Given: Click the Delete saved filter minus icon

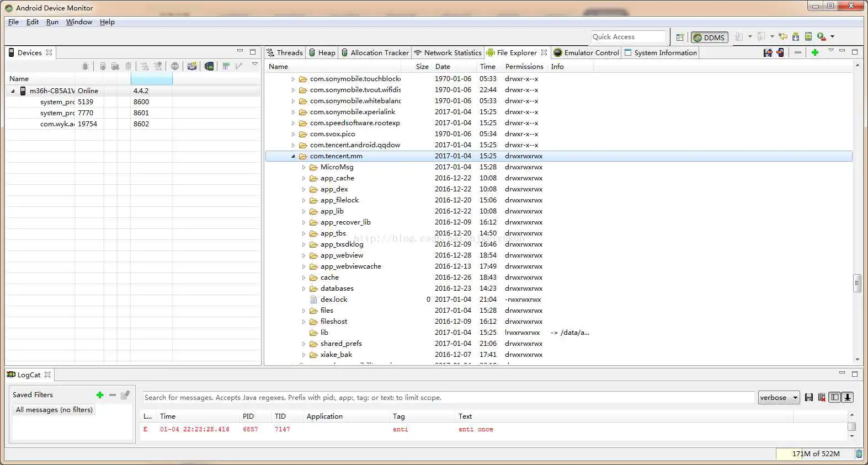Looking at the screenshot, I should click(x=113, y=395).
